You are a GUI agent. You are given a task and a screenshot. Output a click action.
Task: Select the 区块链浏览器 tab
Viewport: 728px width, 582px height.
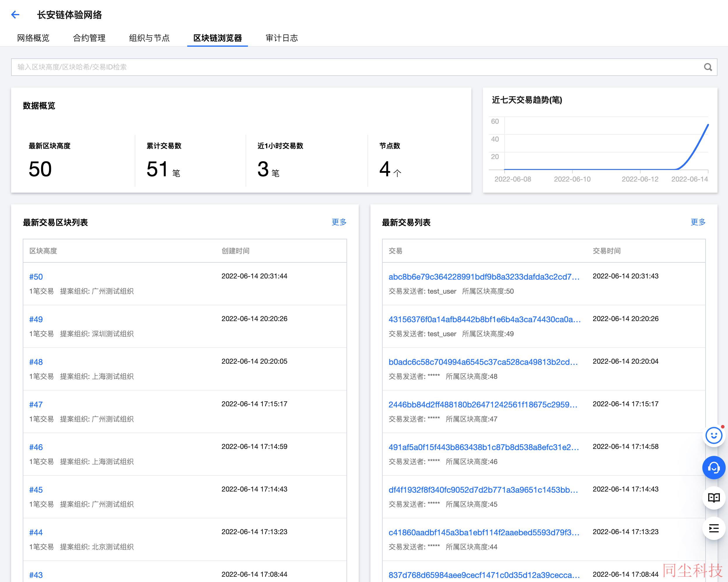coord(218,38)
